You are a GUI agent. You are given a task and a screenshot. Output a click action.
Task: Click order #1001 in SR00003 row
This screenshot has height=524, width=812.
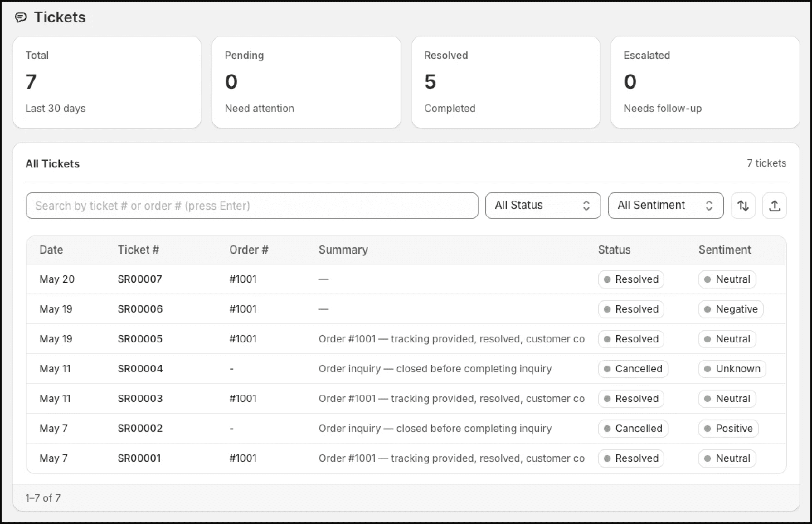click(x=243, y=398)
